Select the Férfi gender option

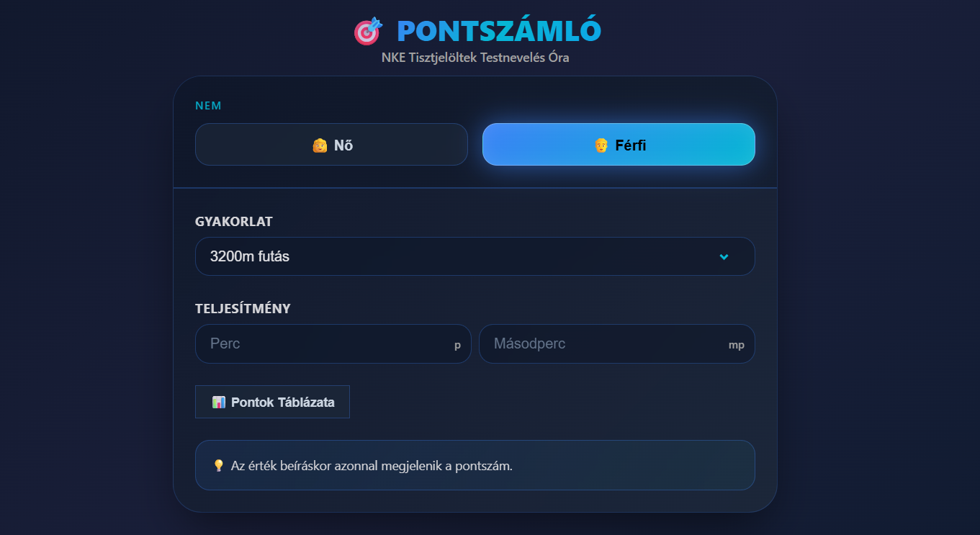(619, 144)
